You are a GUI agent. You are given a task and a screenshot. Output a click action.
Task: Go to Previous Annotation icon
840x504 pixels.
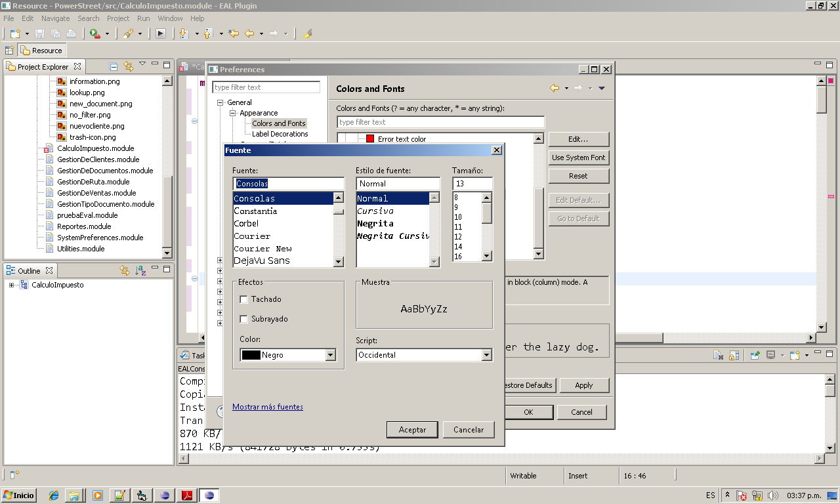click(209, 33)
